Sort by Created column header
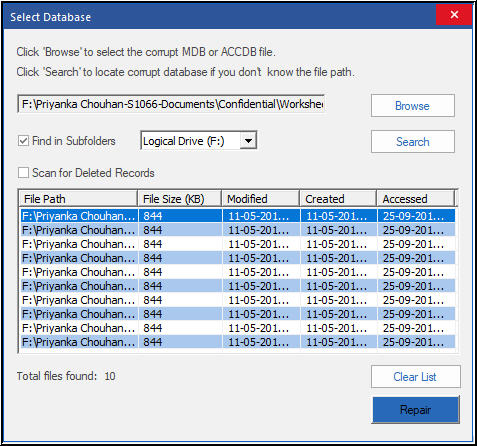Viewport: 477px width, 446px height. click(x=338, y=199)
